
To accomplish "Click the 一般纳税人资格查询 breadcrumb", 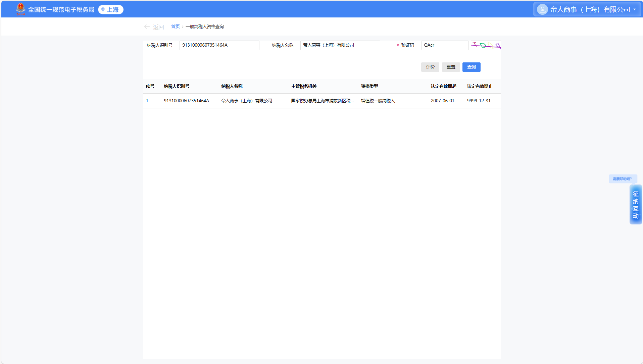I will pos(204,27).
